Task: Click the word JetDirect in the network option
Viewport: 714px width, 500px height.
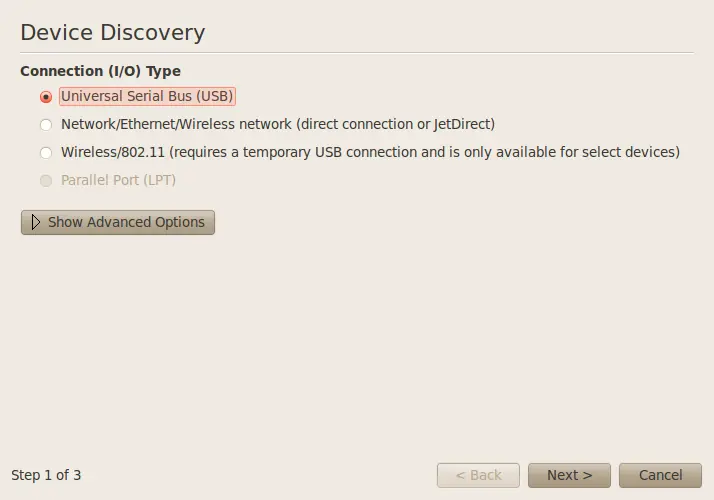Action: click(462, 124)
